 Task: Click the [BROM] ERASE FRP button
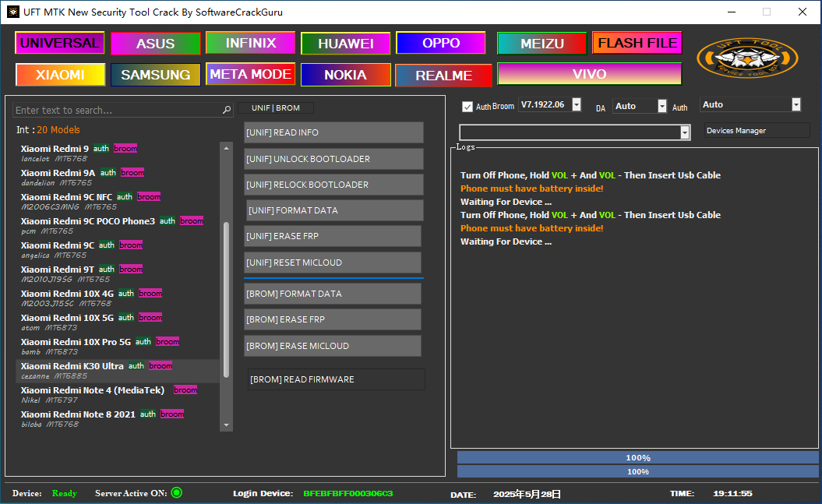333,319
